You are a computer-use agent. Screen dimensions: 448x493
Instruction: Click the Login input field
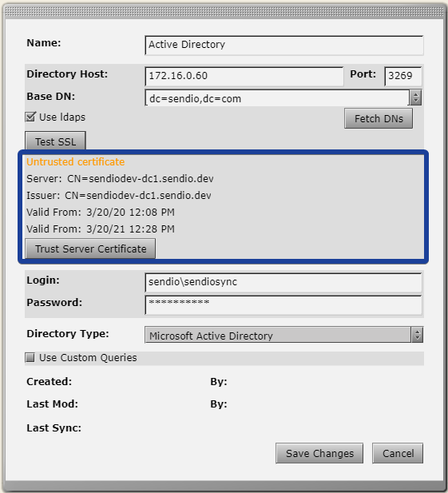(x=283, y=283)
